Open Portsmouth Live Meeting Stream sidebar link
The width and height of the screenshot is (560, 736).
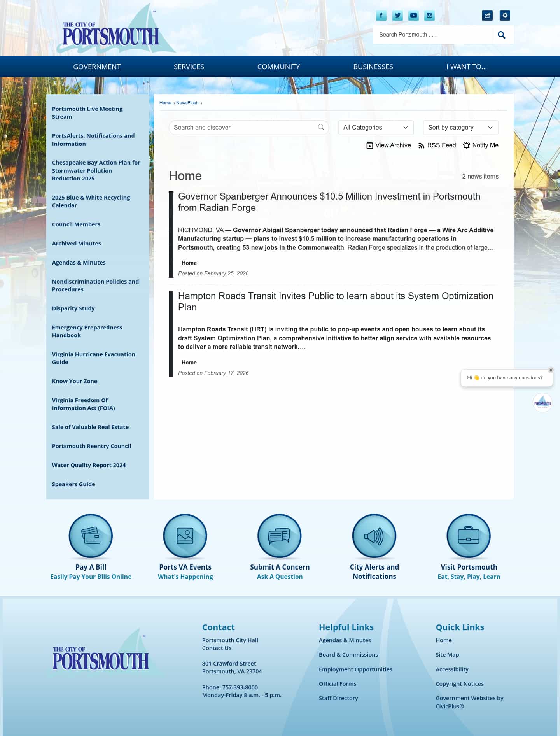pyautogui.click(x=87, y=113)
